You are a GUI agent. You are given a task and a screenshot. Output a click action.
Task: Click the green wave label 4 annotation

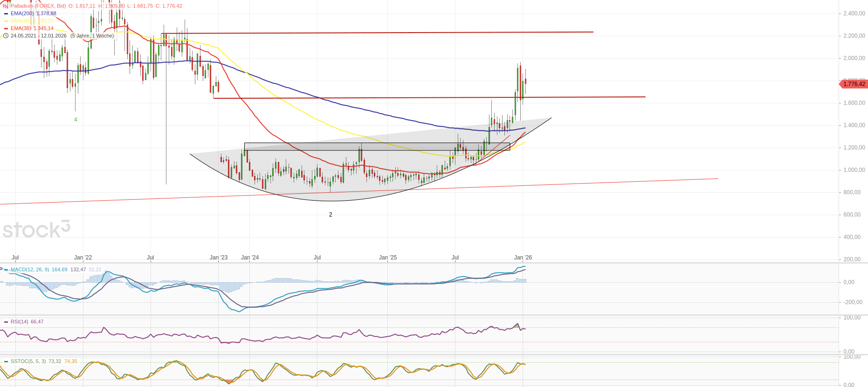tap(76, 120)
